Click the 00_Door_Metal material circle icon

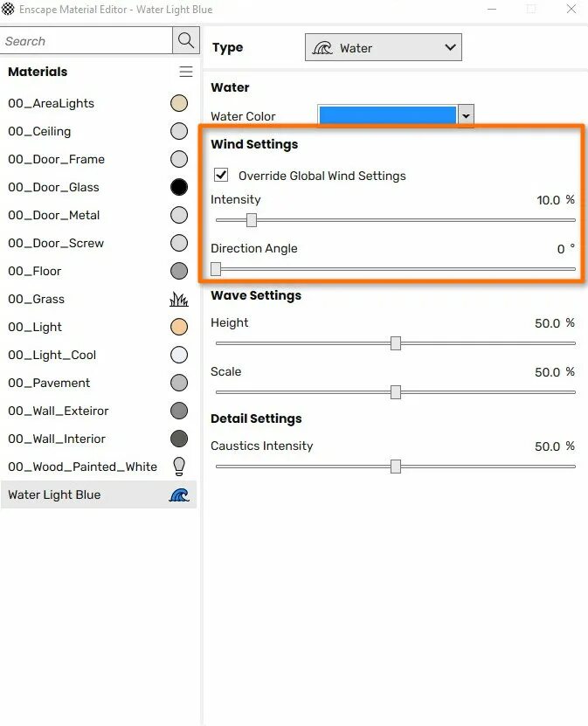pos(179,215)
